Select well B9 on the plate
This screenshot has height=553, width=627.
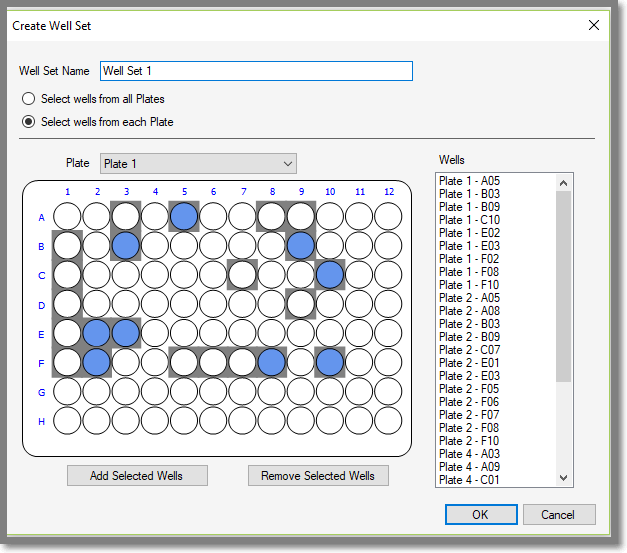300,244
